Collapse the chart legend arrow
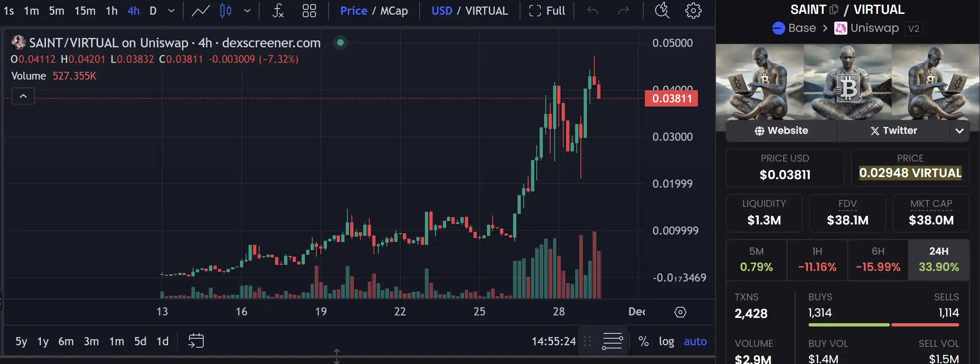The image size is (980, 364). 23,96
